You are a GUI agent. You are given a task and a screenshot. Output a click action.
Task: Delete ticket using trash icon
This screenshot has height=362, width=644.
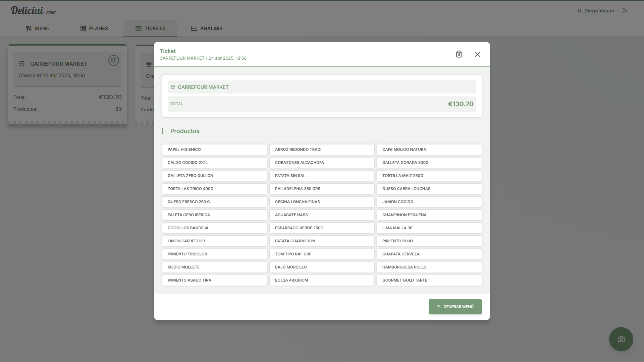pos(459,54)
